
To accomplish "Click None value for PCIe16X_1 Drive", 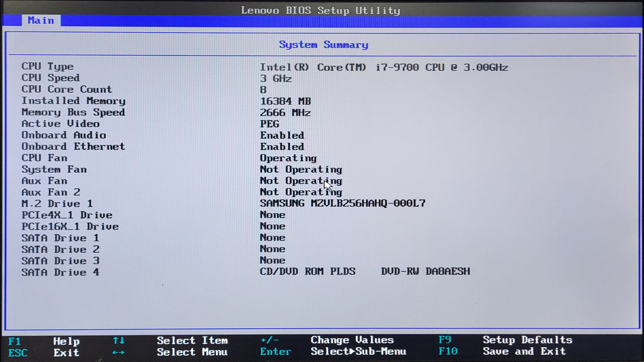I will pos(273,226).
